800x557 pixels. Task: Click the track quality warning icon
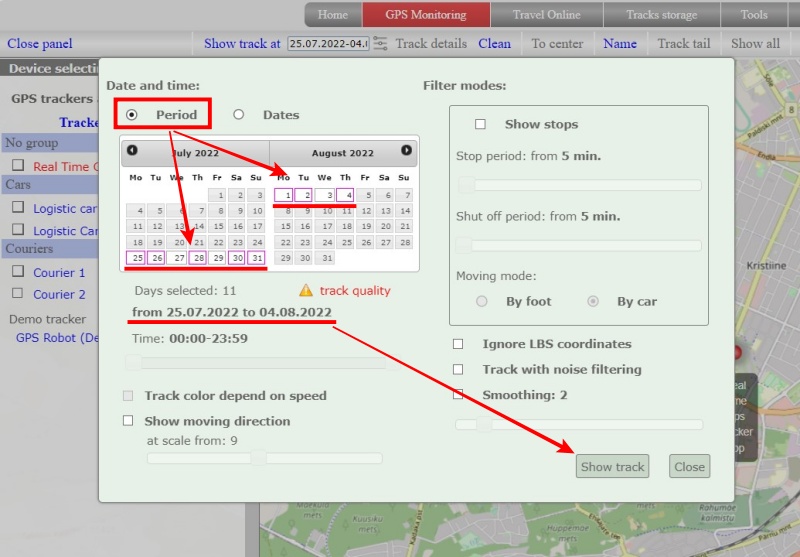306,290
